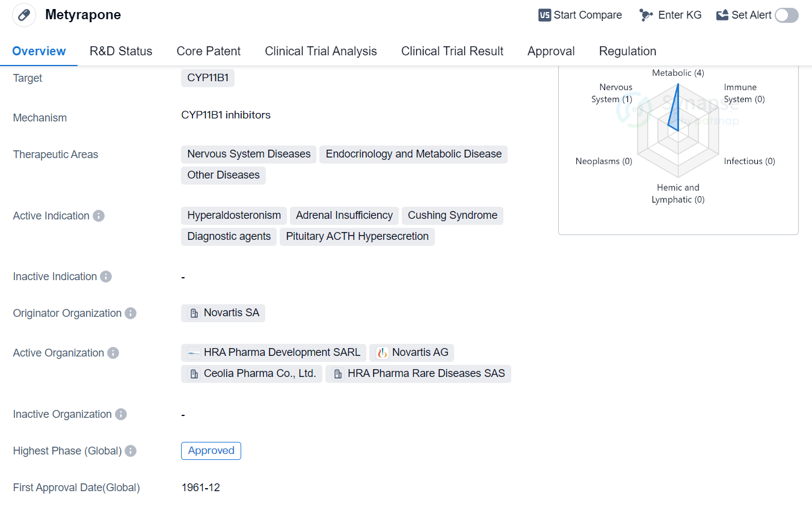Open the Novartis SA originator link
The width and height of the screenshot is (812, 508).
tap(231, 313)
